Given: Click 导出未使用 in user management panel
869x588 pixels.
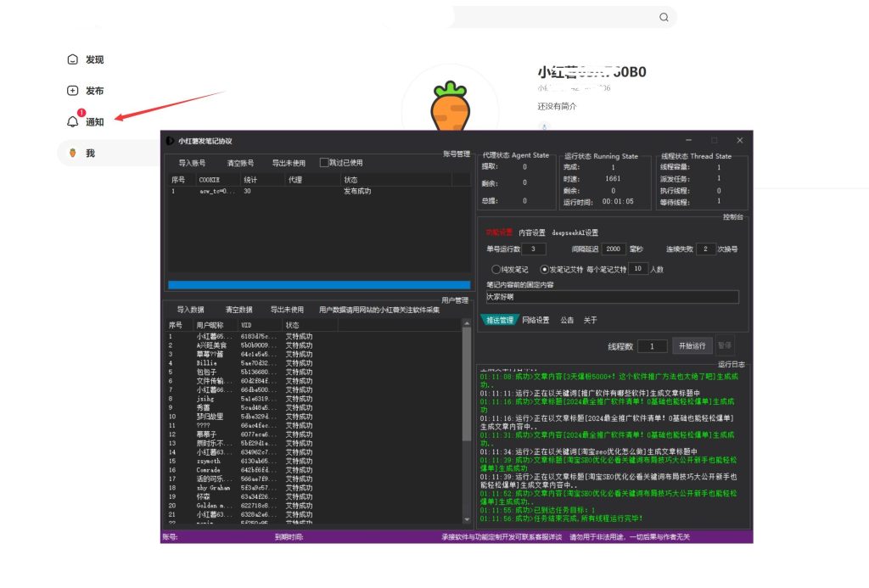Looking at the screenshot, I should (287, 310).
